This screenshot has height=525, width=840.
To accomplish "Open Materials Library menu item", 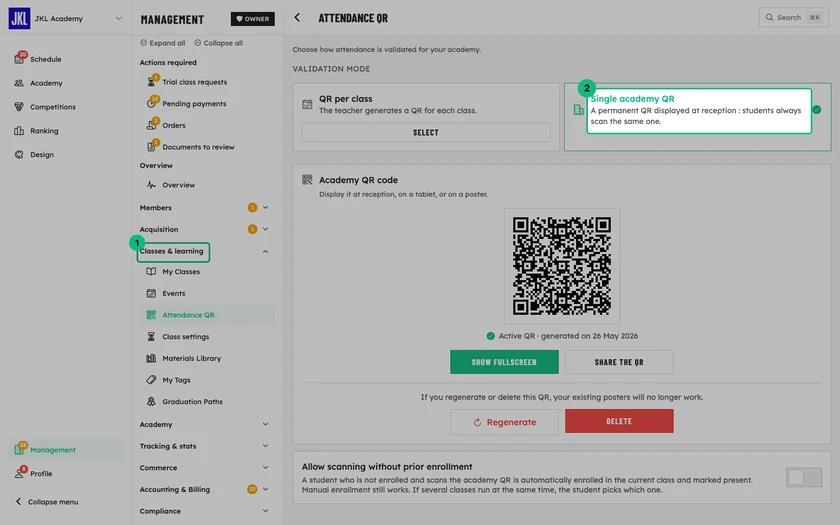I will click(x=208, y=358).
